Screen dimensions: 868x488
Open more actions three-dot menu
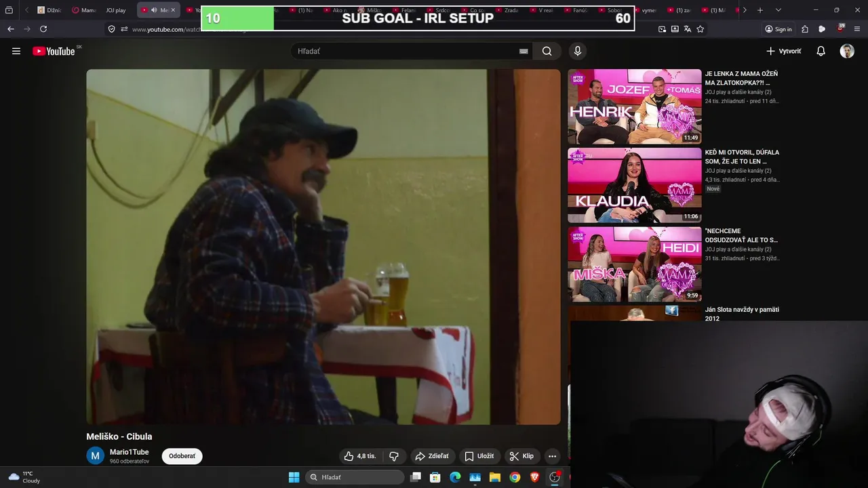coord(552,456)
